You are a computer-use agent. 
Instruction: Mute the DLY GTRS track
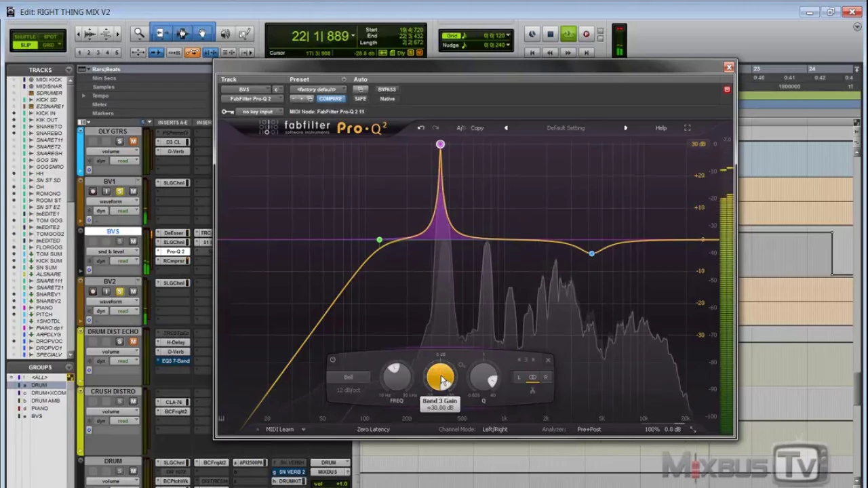(133, 141)
